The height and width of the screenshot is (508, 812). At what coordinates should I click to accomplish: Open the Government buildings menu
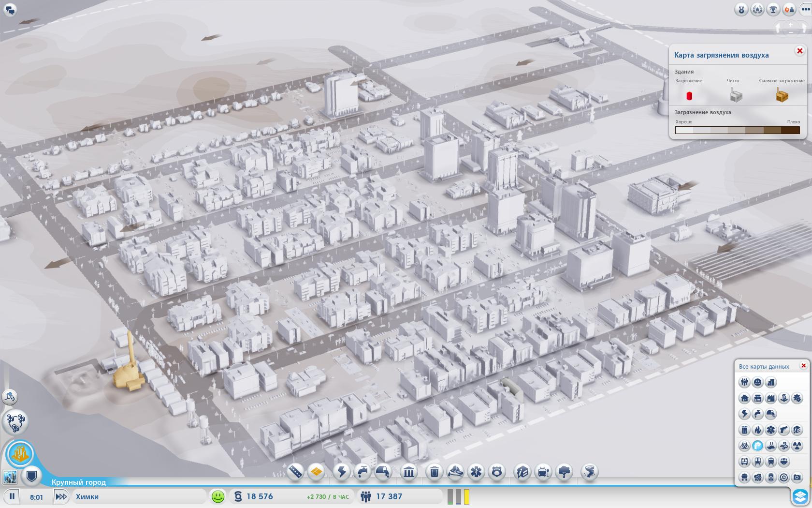pyautogui.click(x=409, y=472)
